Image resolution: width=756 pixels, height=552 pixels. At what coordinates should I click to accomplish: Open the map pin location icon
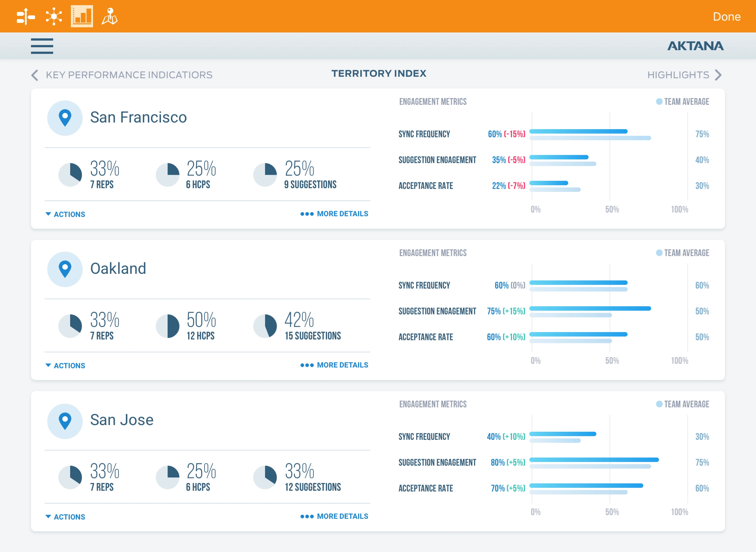point(110,16)
